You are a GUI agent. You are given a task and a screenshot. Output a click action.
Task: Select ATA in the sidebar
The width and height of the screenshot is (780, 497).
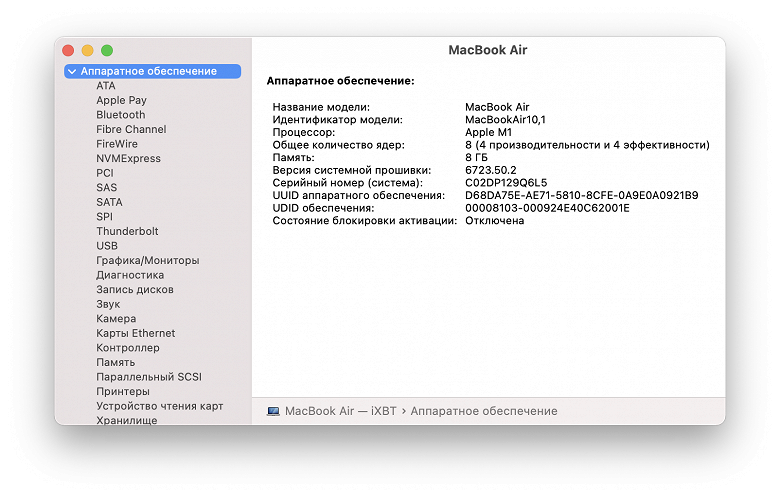[x=105, y=86]
